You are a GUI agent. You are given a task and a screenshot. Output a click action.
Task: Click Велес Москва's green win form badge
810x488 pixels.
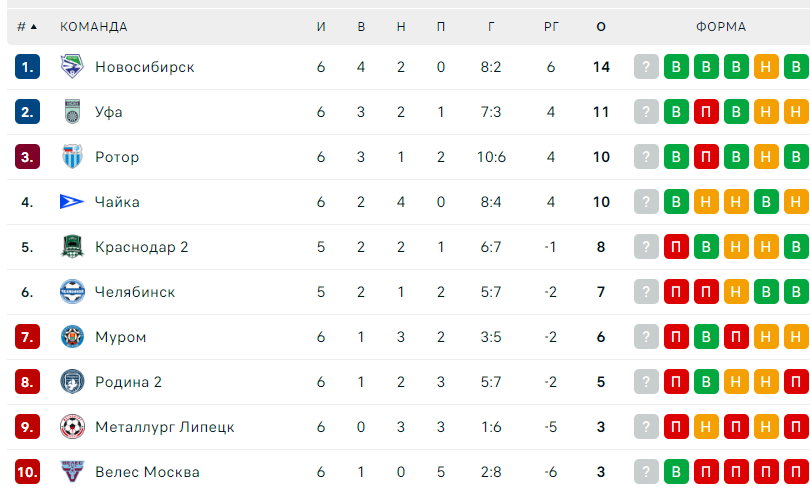tap(676, 471)
